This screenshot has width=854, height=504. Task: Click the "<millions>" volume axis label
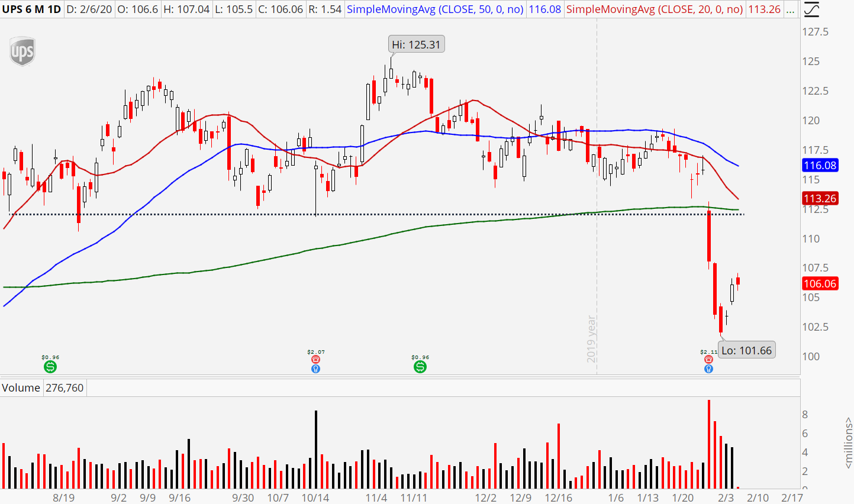848,442
